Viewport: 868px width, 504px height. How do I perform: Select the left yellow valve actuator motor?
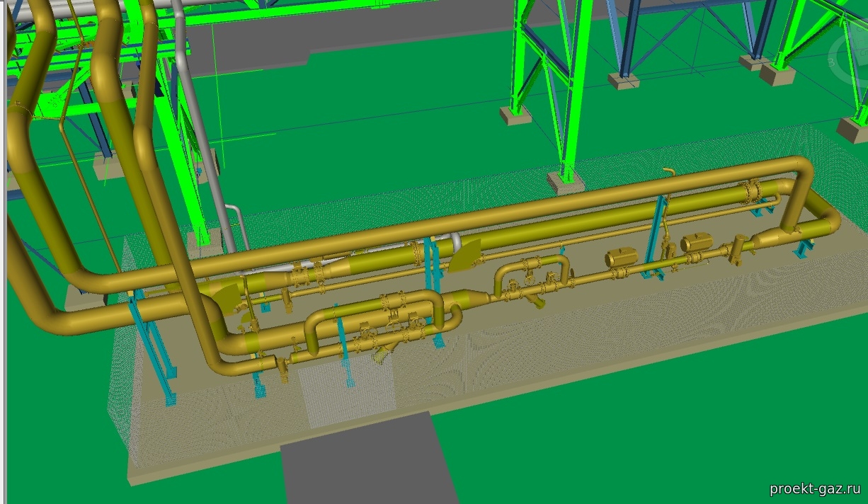pos(621,258)
